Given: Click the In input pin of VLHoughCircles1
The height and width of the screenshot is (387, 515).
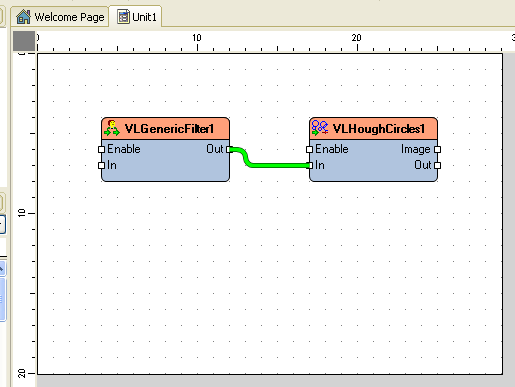Looking at the screenshot, I should [x=309, y=165].
